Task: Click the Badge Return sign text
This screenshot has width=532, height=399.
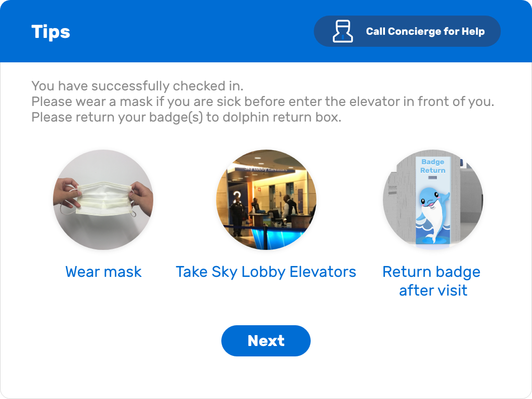Action: click(x=433, y=166)
